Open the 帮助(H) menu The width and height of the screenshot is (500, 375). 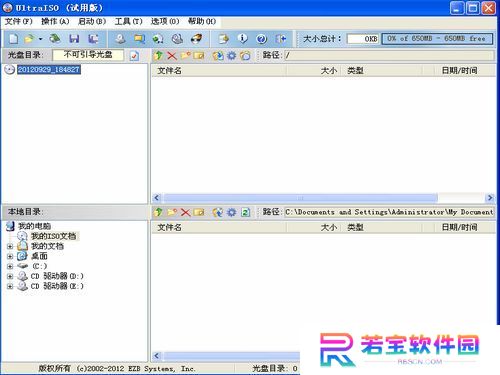coord(202,21)
